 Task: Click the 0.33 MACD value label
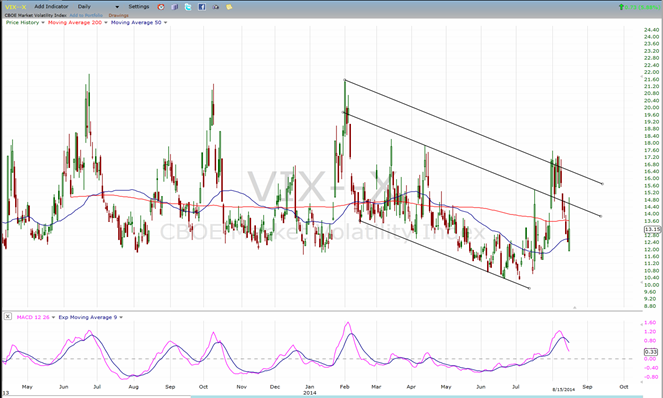651,351
